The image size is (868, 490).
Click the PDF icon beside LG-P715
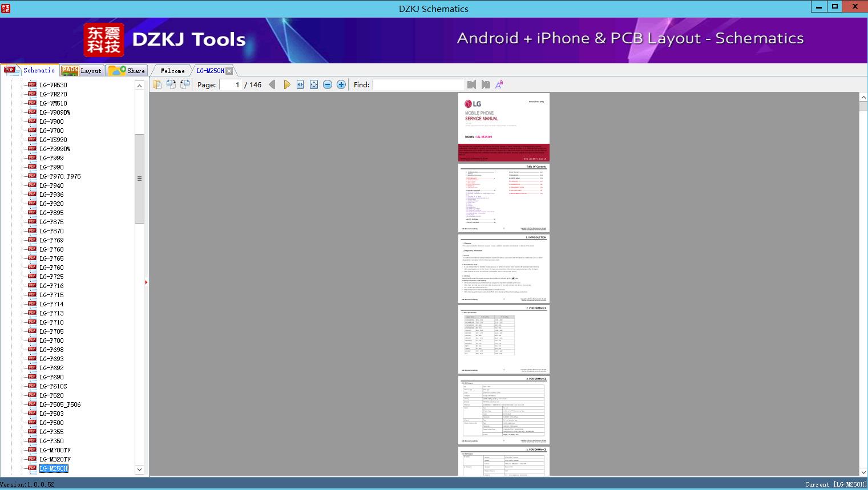click(x=32, y=294)
